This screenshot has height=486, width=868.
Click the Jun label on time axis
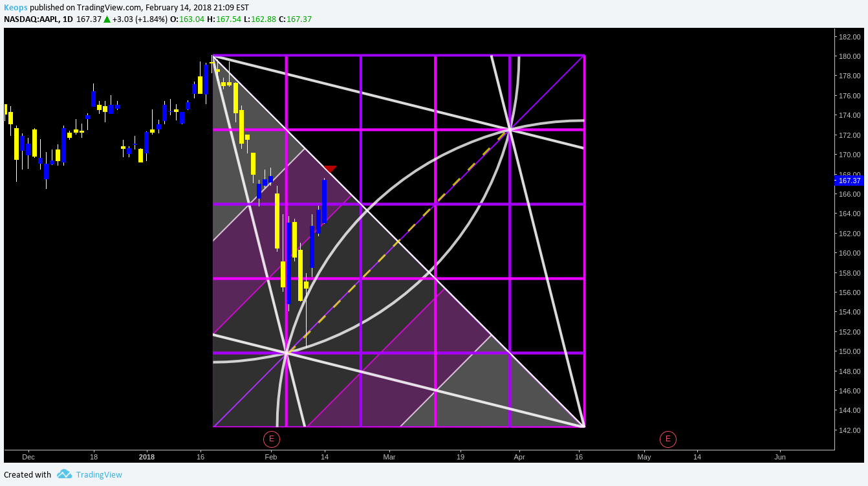[780, 456]
